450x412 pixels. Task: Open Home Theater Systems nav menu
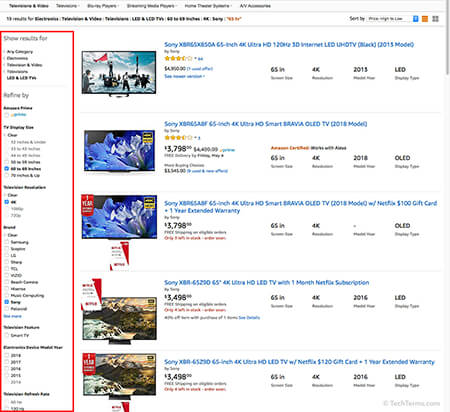tap(208, 6)
